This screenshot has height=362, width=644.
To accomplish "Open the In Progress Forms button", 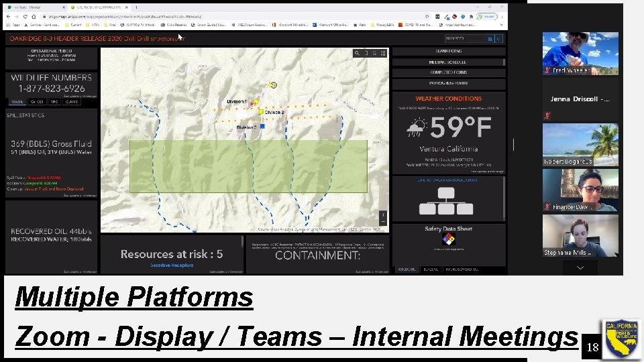I will [449, 83].
